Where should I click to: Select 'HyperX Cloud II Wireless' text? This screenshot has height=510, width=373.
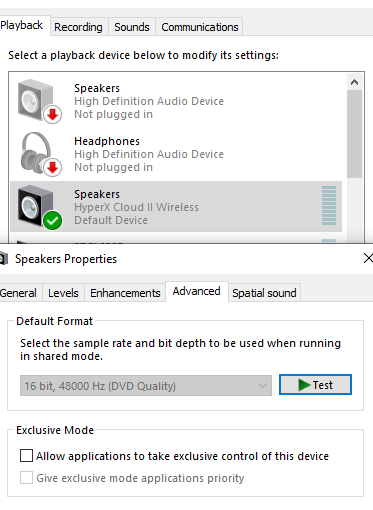click(136, 207)
